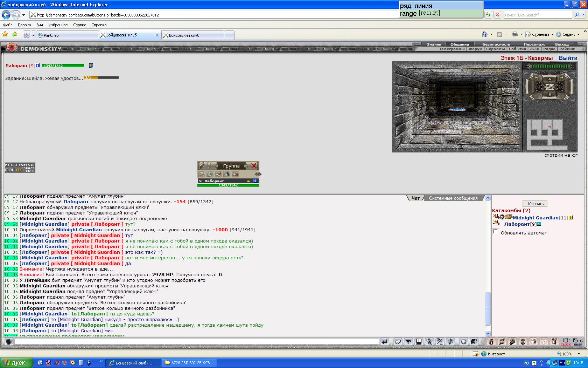The width and height of the screenshot is (588, 368).
Task: Click the Выйти link
Action: coord(568,58)
